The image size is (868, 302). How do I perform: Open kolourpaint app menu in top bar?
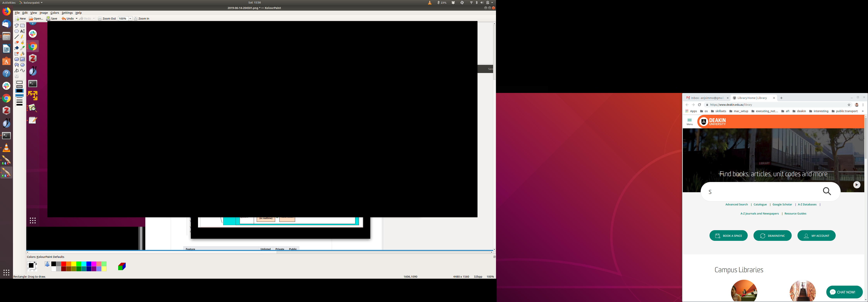[31, 3]
